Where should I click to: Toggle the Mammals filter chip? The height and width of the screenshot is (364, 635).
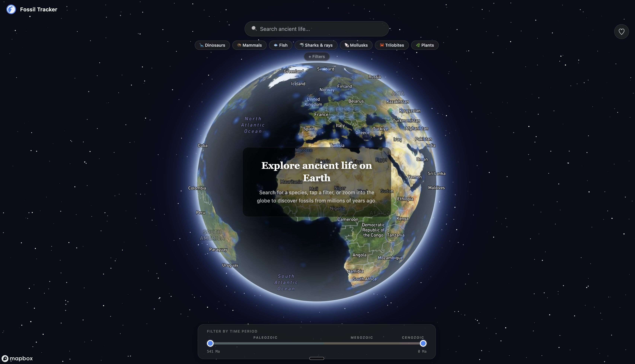point(249,45)
